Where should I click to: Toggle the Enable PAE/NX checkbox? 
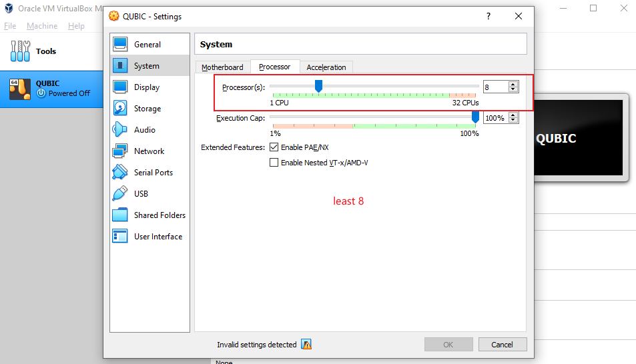click(274, 147)
